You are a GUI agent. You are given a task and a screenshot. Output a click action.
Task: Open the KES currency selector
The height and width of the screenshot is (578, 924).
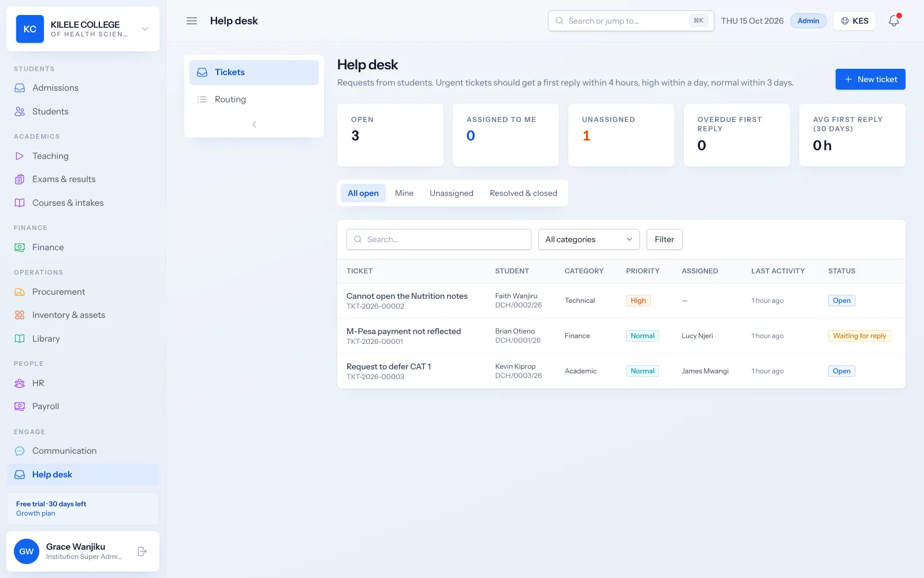point(855,21)
